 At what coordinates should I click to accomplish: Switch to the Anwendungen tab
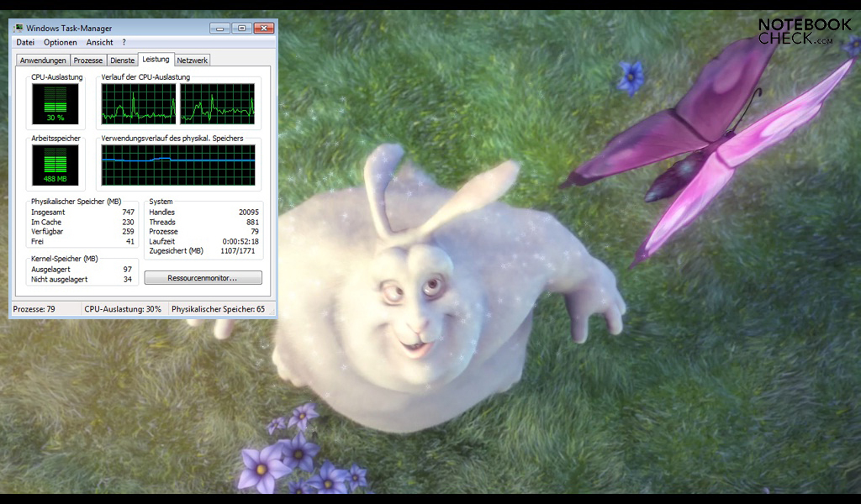pyautogui.click(x=43, y=60)
